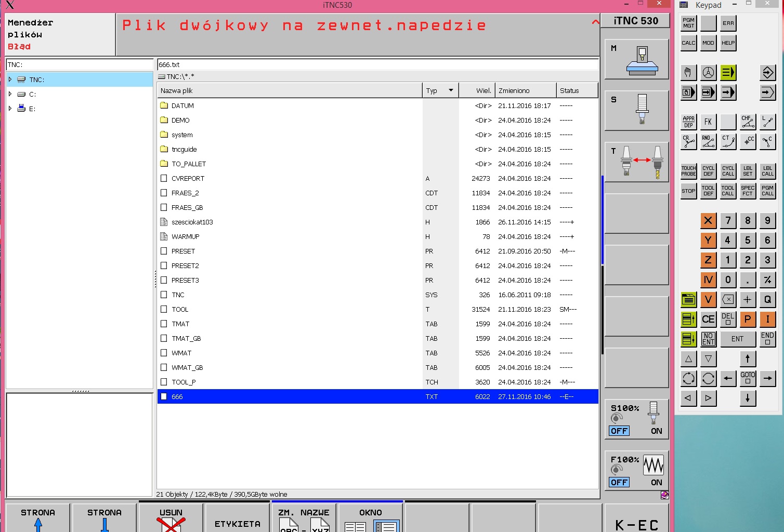Click the CE clear entry key
Image resolution: width=784 pixels, height=532 pixels.
pos(708,319)
